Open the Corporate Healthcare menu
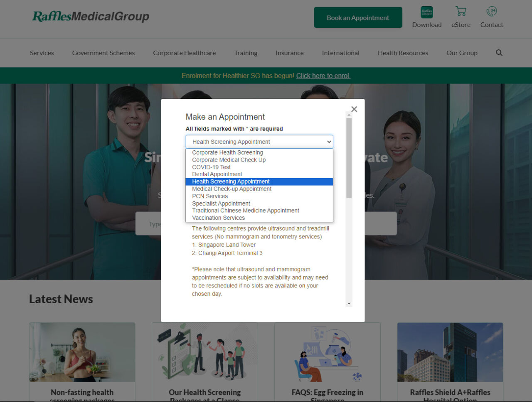Screen dimensions: 532x402 click(184, 53)
